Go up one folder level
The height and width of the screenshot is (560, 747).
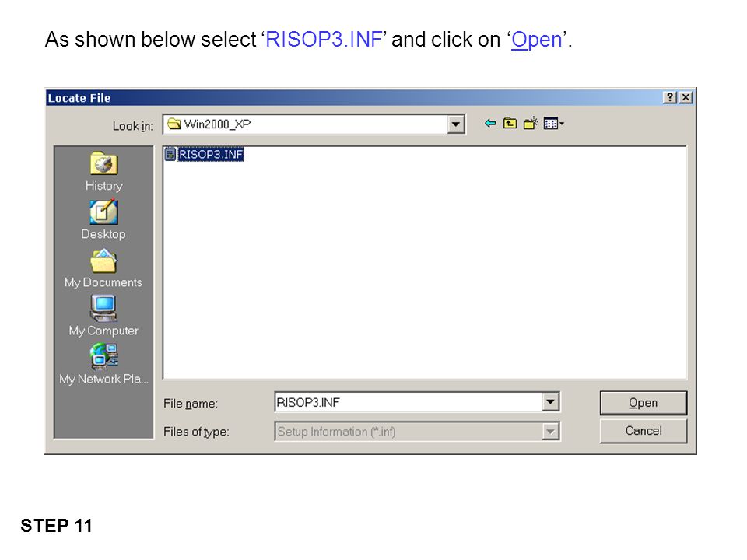510,124
